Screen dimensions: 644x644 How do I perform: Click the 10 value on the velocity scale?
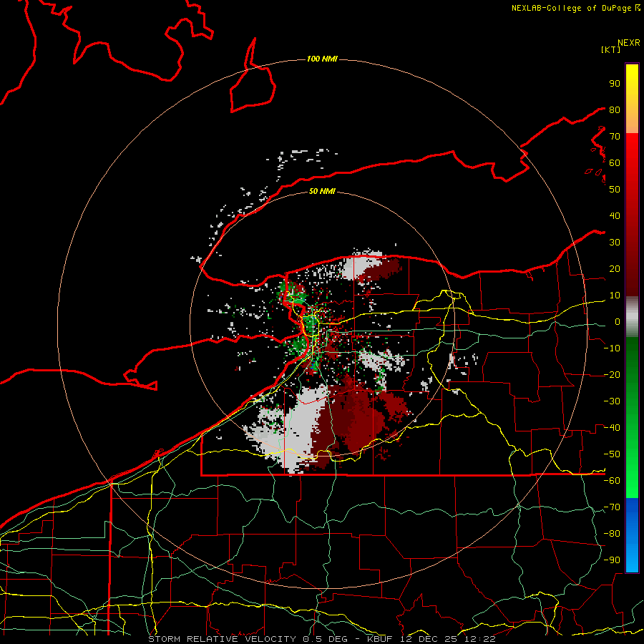point(615,296)
